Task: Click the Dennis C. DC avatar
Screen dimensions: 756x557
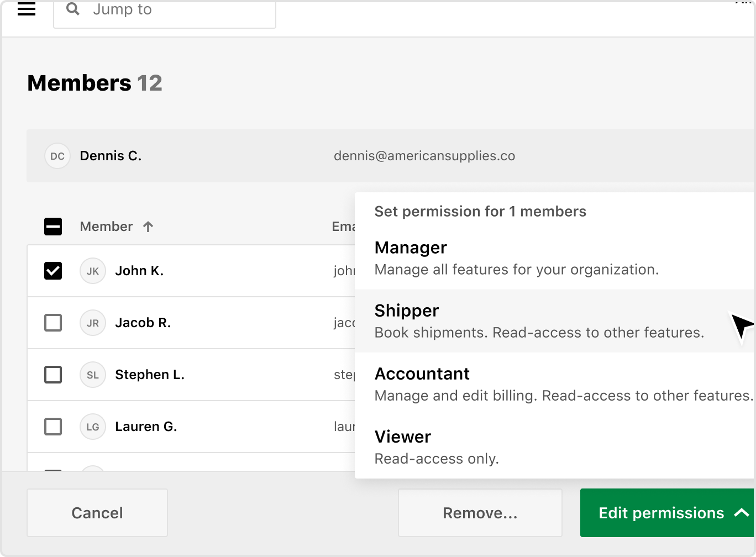Action: [x=57, y=156]
